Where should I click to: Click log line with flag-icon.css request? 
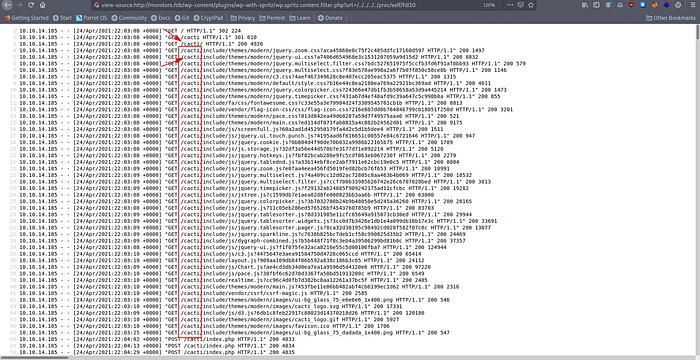[266, 109]
